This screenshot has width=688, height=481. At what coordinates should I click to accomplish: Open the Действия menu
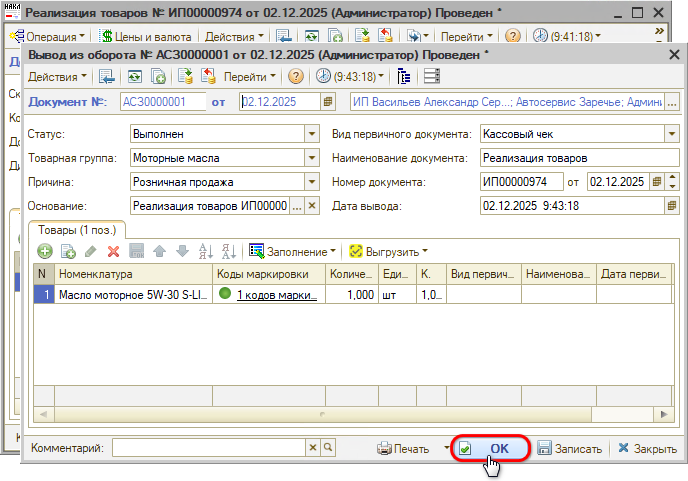click(57, 76)
